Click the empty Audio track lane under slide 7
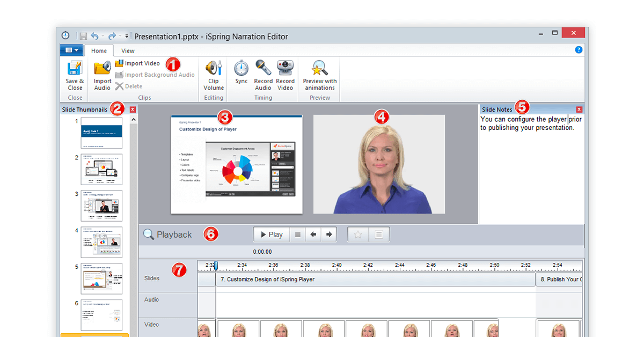 pos(375,304)
